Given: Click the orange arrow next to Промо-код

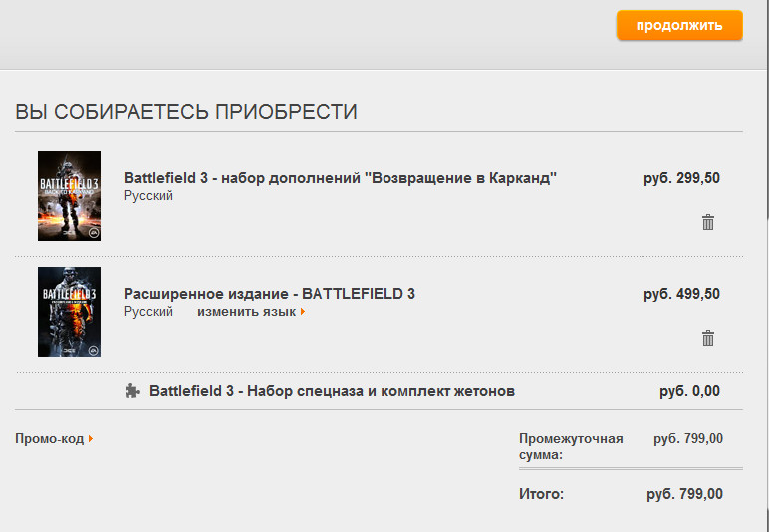Looking at the screenshot, I should click(91, 438).
